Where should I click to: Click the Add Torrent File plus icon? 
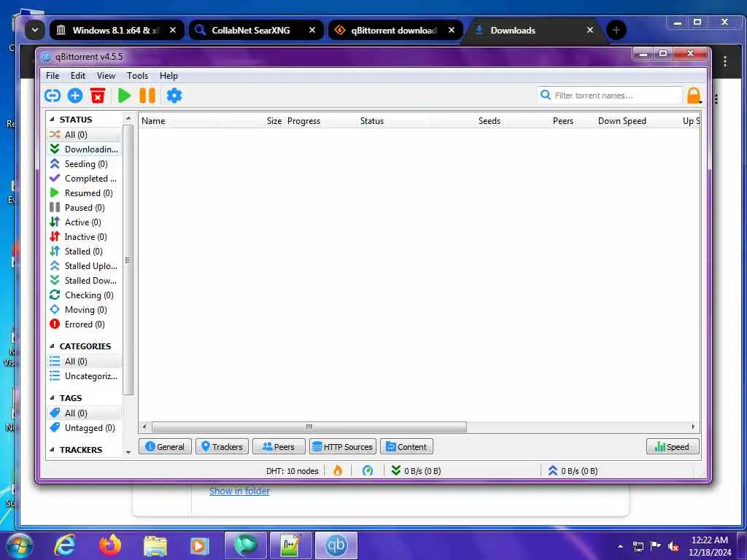pos(75,96)
